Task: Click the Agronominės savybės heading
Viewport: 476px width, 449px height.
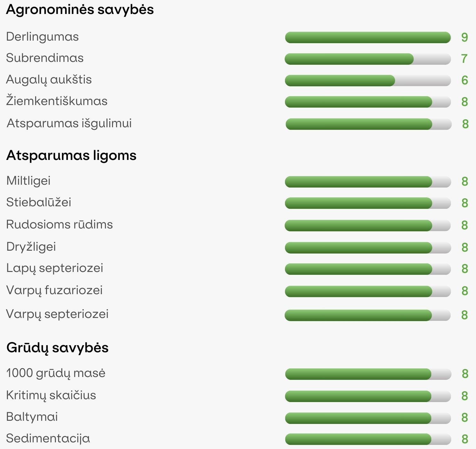Action: click(80, 10)
